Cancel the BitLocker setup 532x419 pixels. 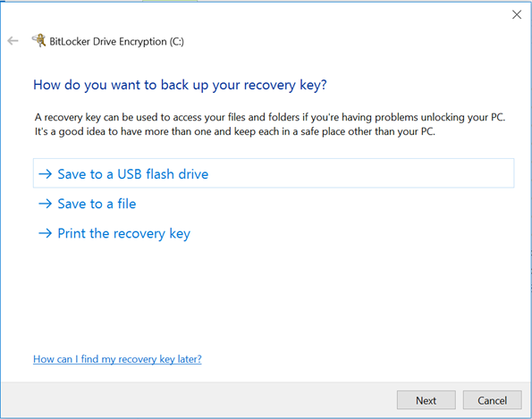tap(493, 400)
